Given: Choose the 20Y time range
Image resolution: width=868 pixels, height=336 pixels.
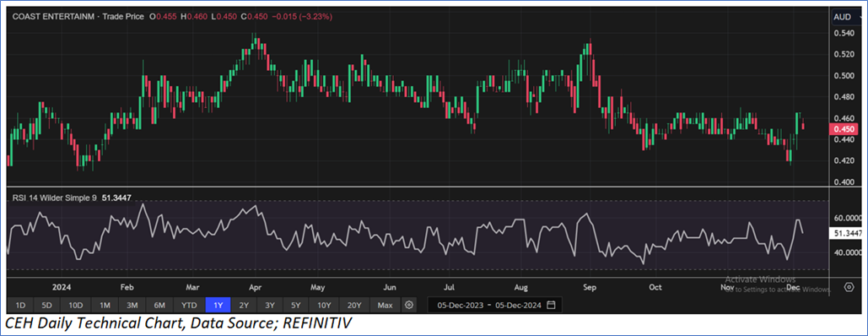Looking at the screenshot, I should (x=354, y=305).
